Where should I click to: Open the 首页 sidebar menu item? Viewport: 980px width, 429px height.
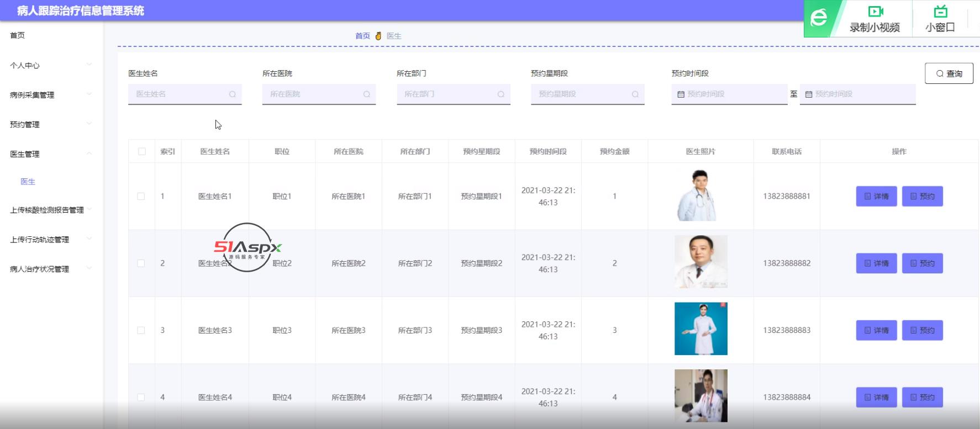(x=18, y=35)
